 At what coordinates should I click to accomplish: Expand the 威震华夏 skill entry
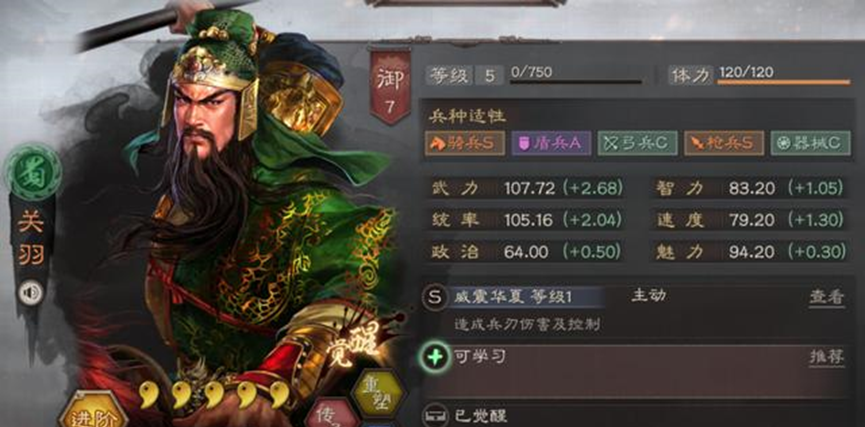tap(636, 309)
